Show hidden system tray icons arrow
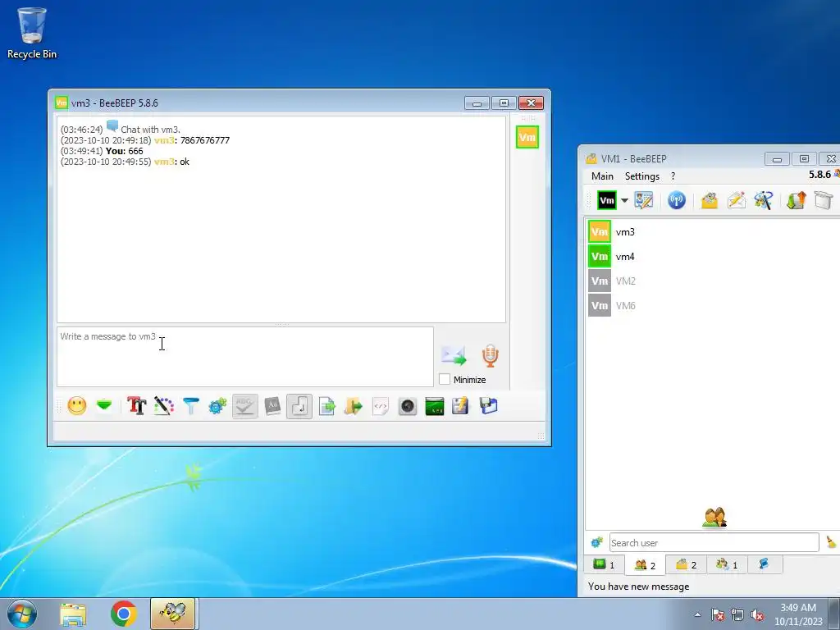The height and width of the screenshot is (630, 840). 697,614
